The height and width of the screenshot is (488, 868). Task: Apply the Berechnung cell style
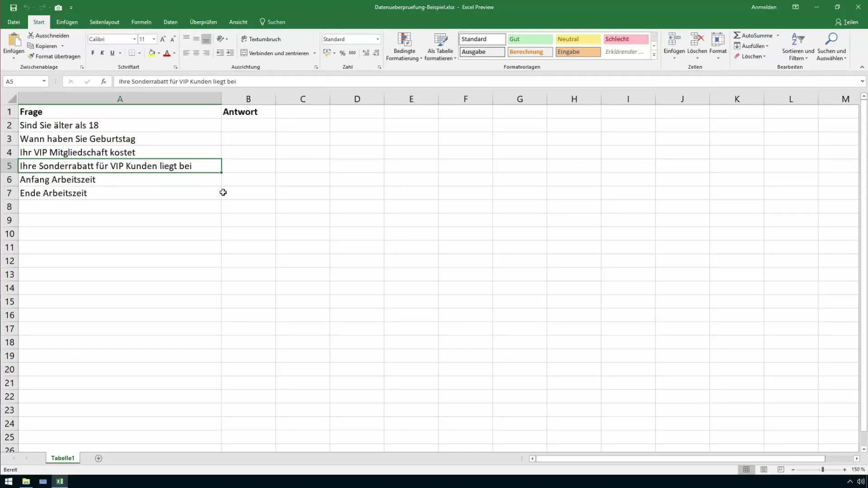[x=530, y=52]
